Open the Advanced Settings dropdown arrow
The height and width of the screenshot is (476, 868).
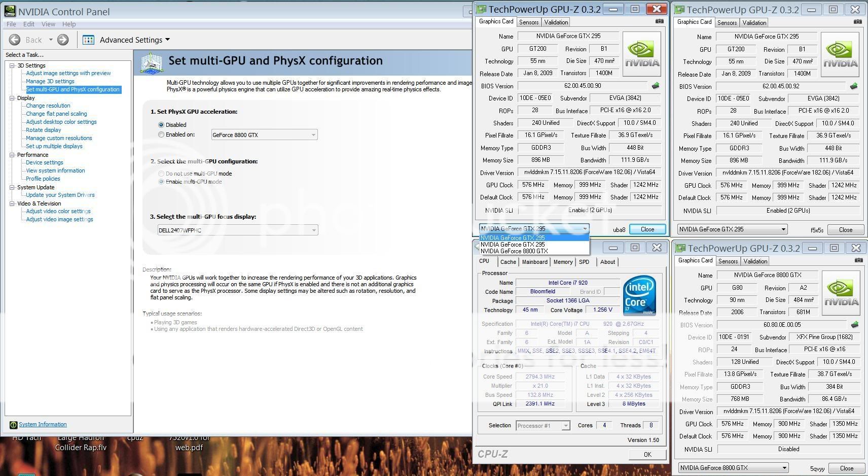[167, 40]
